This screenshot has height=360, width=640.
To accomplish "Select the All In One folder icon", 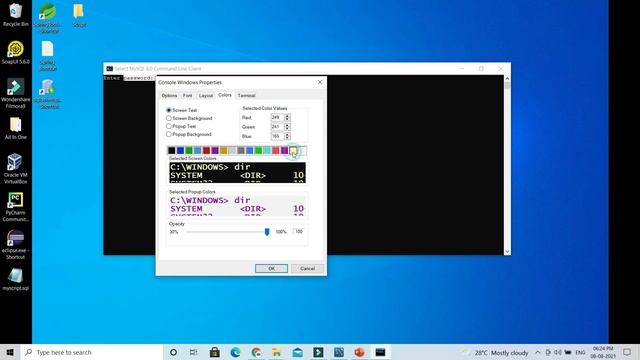I will click(x=16, y=128).
